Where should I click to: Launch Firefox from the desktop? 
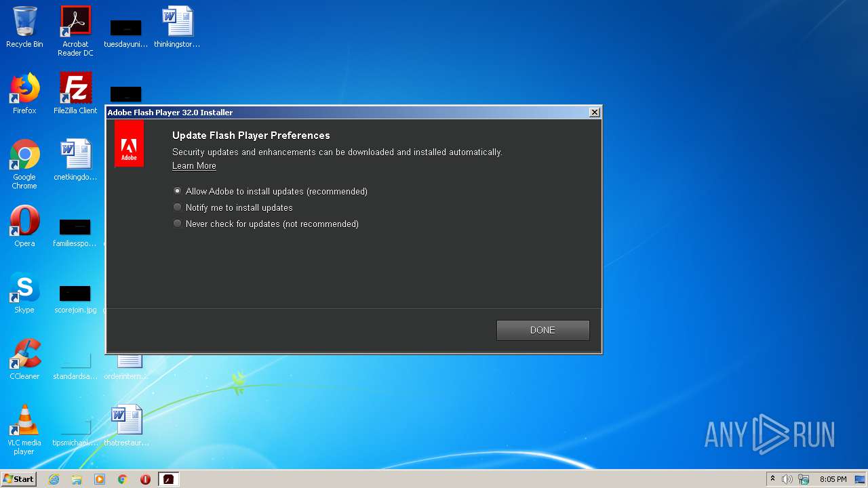click(24, 94)
